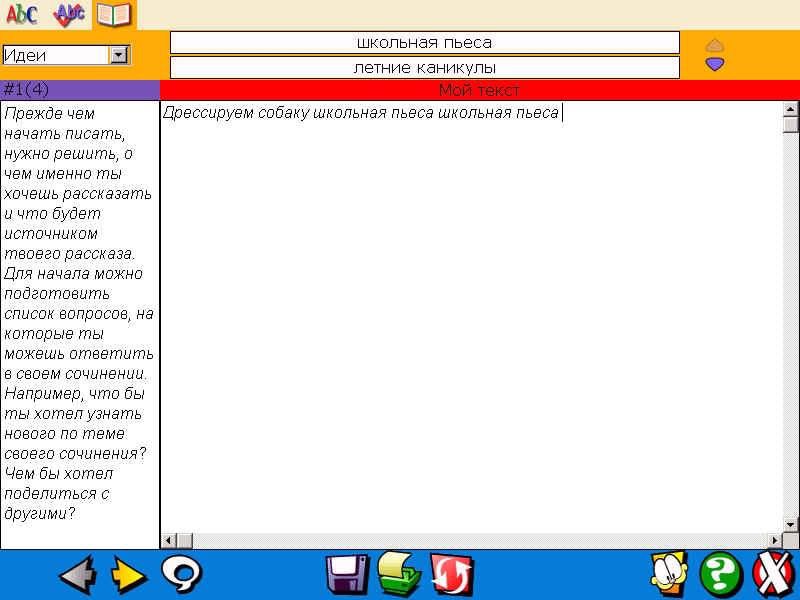Image resolution: width=800 pixels, height=600 pixels.
Task: Insert the phrase летние каникулы
Action: tap(424, 68)
